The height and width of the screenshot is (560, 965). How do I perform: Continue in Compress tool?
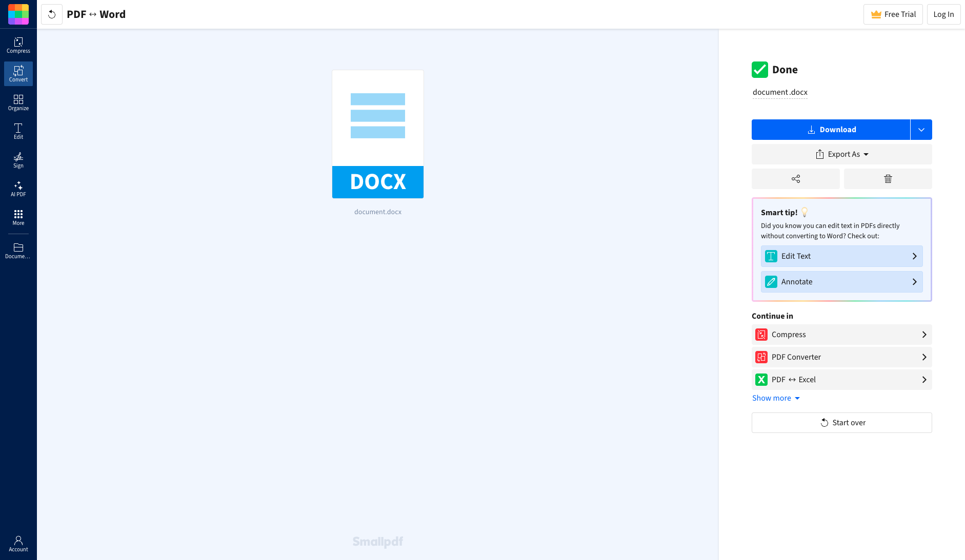(x=842, y=335)
